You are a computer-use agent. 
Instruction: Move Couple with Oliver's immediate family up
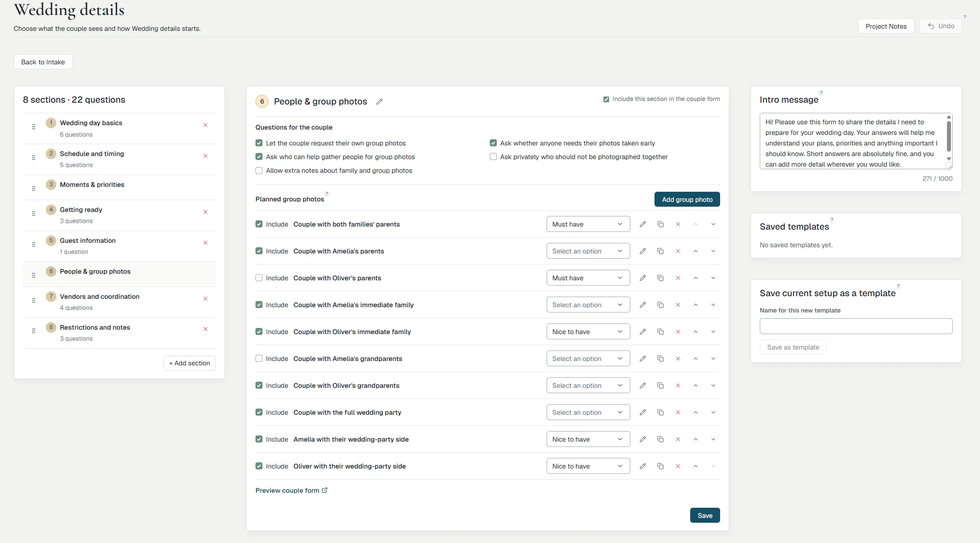click(695, 332)
